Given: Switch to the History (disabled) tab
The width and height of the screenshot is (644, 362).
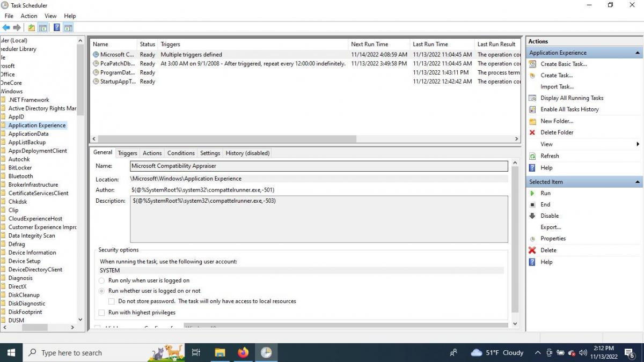Looking at the screenshot, I should pyautogui.click(x=247, y=153).
